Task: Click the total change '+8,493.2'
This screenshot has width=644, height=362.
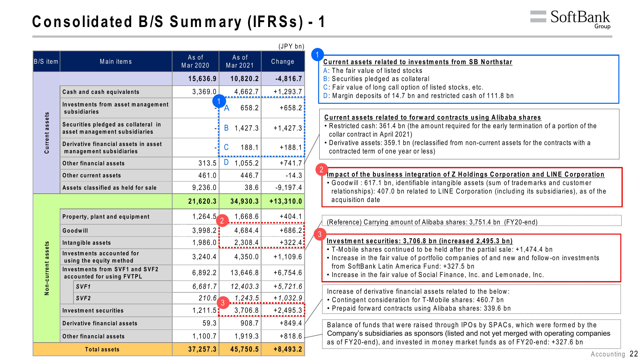Action: click(x=288, y=349)
